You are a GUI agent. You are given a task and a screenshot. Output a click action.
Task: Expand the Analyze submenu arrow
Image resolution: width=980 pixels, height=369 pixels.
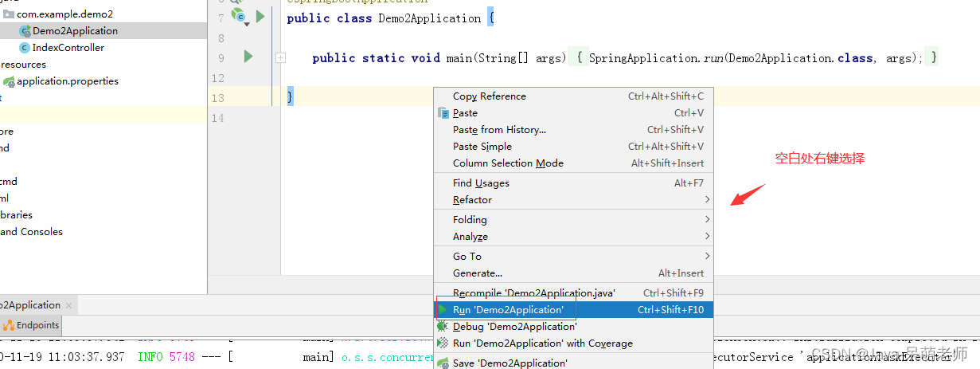pos(707,236)
